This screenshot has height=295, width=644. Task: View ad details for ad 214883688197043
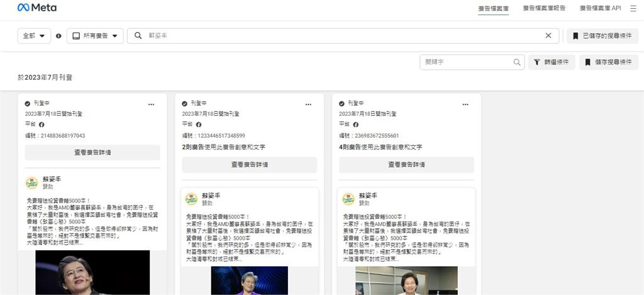pyautogui.click(x=92, y=152)
